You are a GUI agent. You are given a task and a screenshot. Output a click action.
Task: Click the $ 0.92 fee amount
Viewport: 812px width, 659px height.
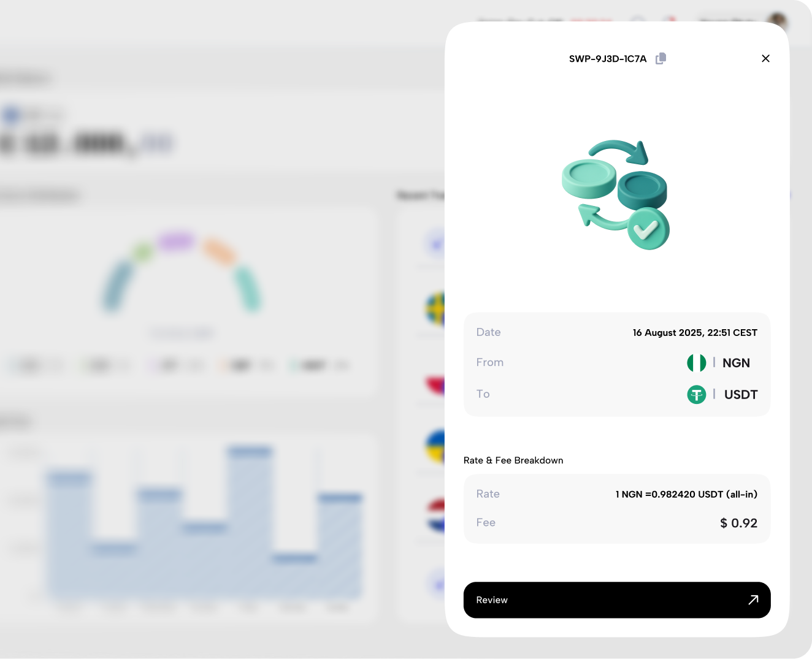[x=738, y=523]
